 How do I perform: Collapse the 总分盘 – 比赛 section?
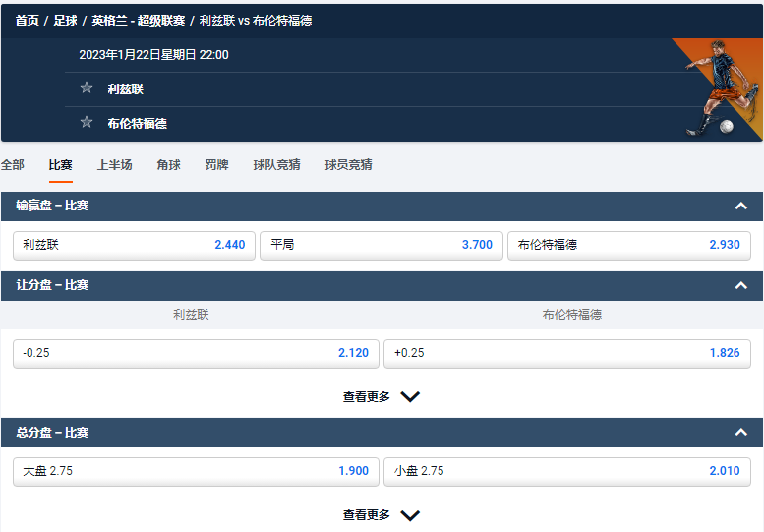tap(741, 432)
